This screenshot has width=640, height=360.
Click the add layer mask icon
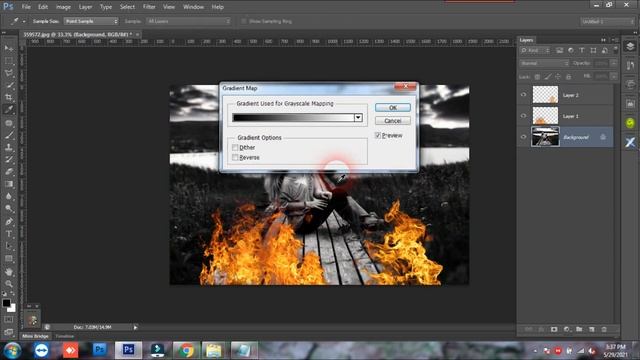(554, 329)
